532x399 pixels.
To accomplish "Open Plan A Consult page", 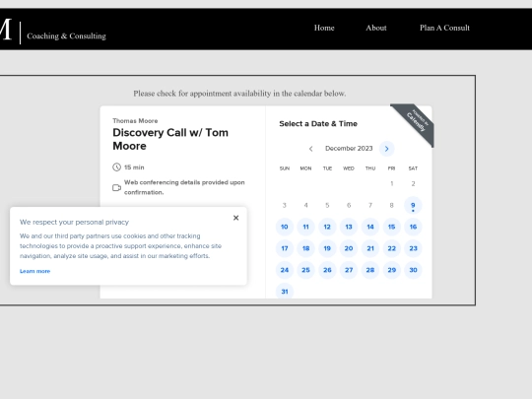I will pos(444,28).
